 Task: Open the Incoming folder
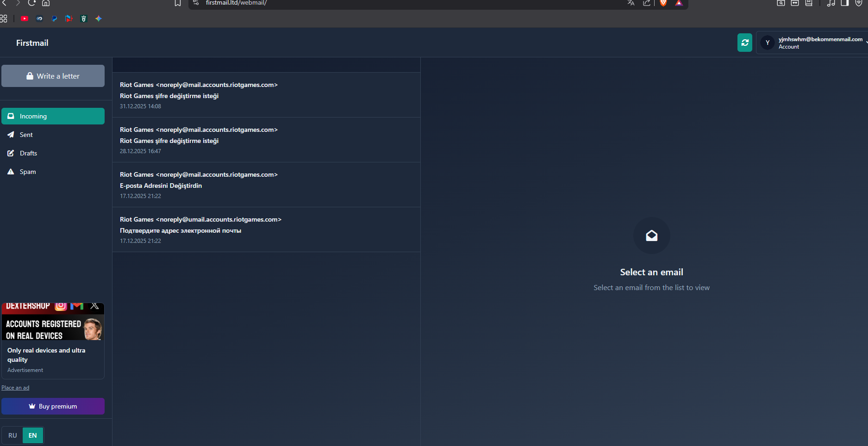pyautogui.click(x=53, y=116)
